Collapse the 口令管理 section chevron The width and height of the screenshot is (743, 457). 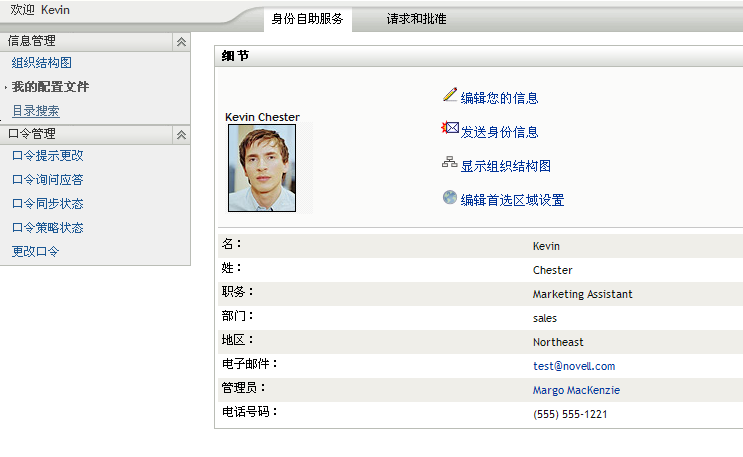pos(181,135)
